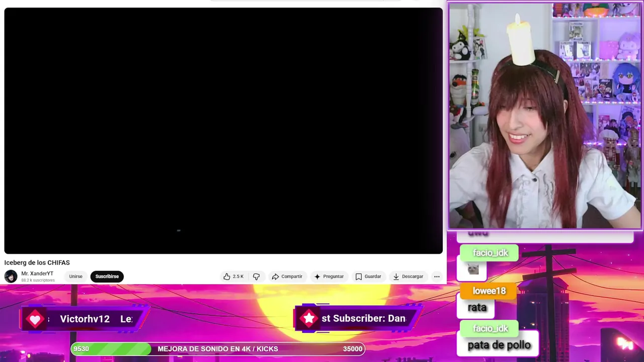This screenshot has width=644, height=362.
Task: Save video with Guardar button
Action: coord(368,276)
